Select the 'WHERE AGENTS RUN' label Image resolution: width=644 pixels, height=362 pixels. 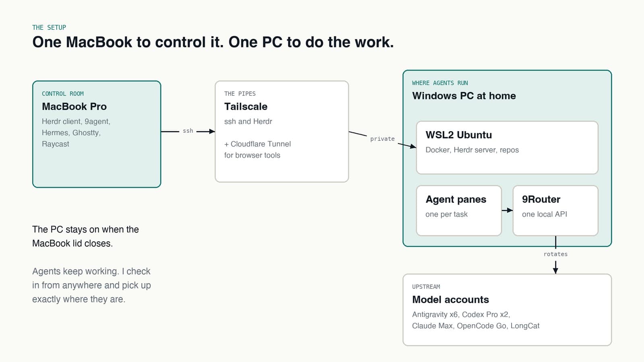coord(440,83)
